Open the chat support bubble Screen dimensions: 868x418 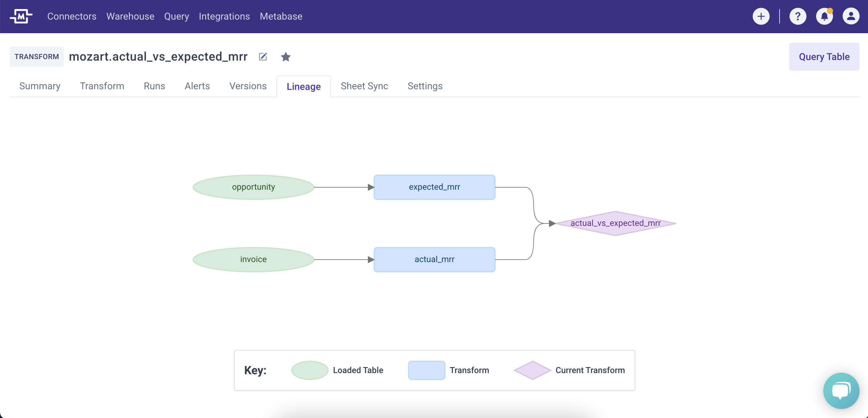click(x=841, y=390)
